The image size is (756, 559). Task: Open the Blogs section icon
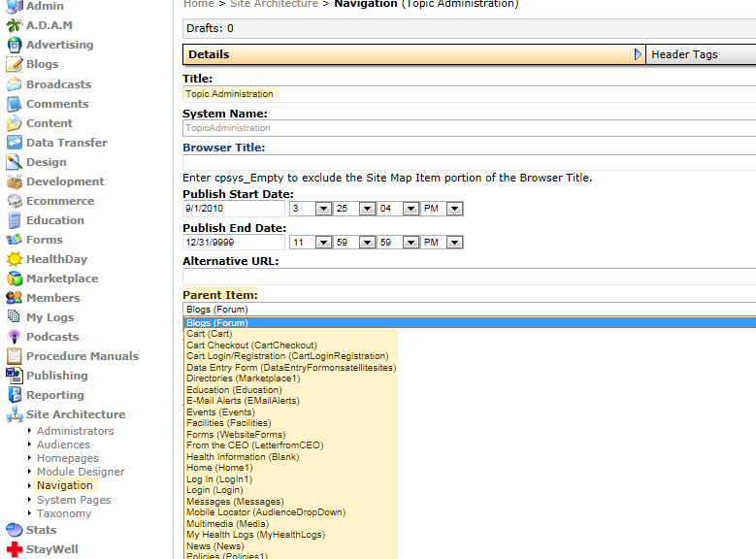(14, 64)
